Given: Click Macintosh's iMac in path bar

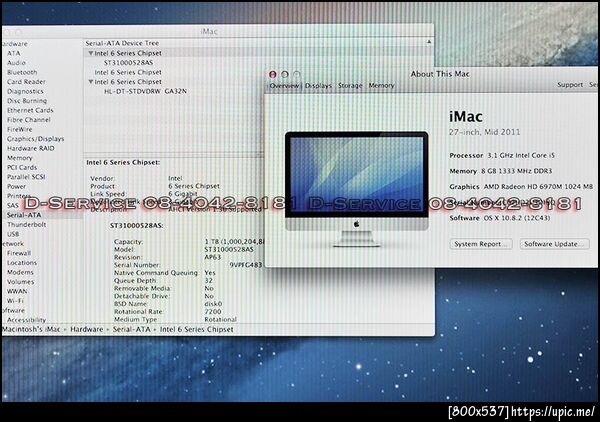Looking at the screenshot, I should pos(31,329).
